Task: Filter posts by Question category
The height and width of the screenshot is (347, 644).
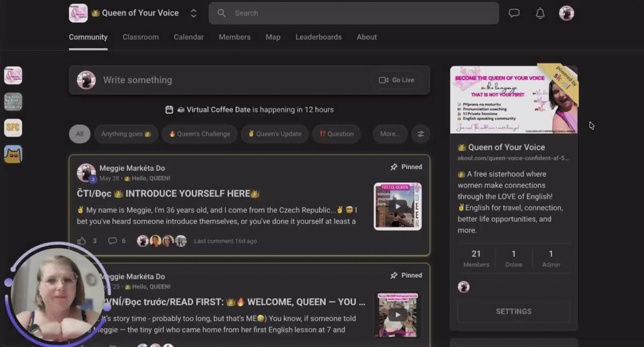Action: point(336,134)
